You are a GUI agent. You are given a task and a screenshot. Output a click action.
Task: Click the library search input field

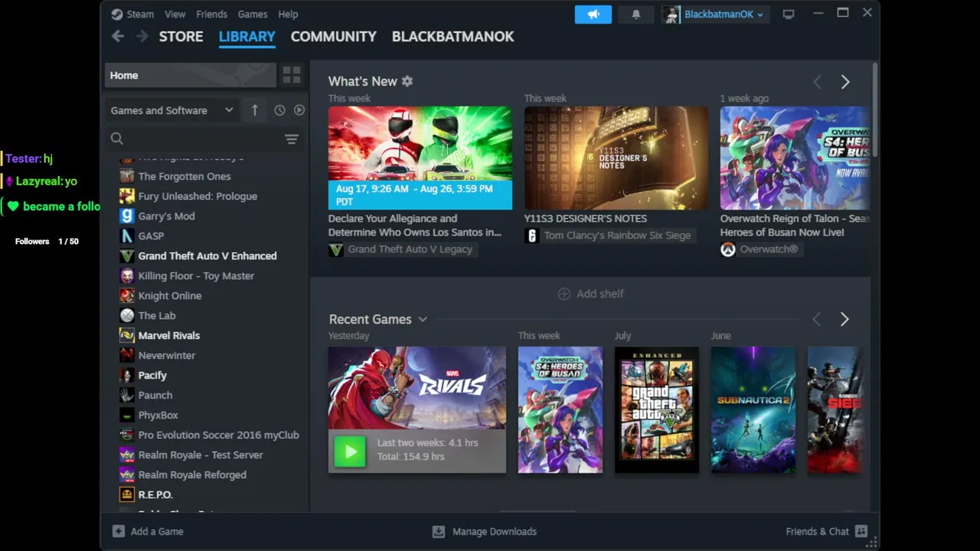(203, 139)
